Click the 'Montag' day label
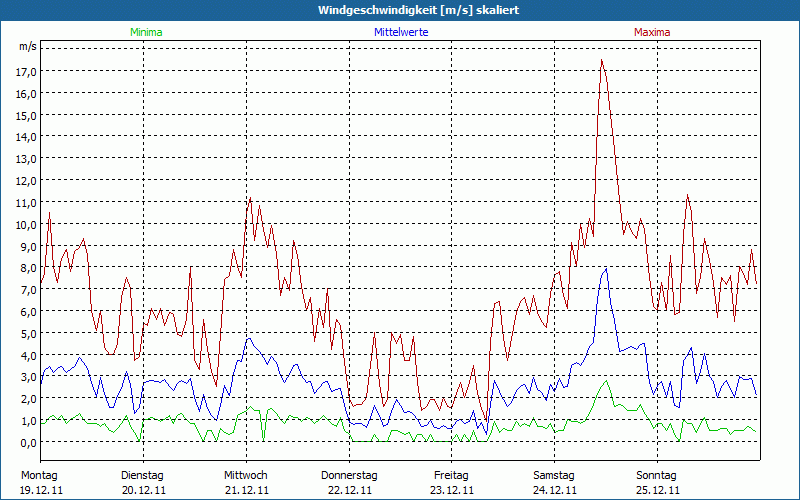The height and width of the screenshot is (500, 800). 39,476
